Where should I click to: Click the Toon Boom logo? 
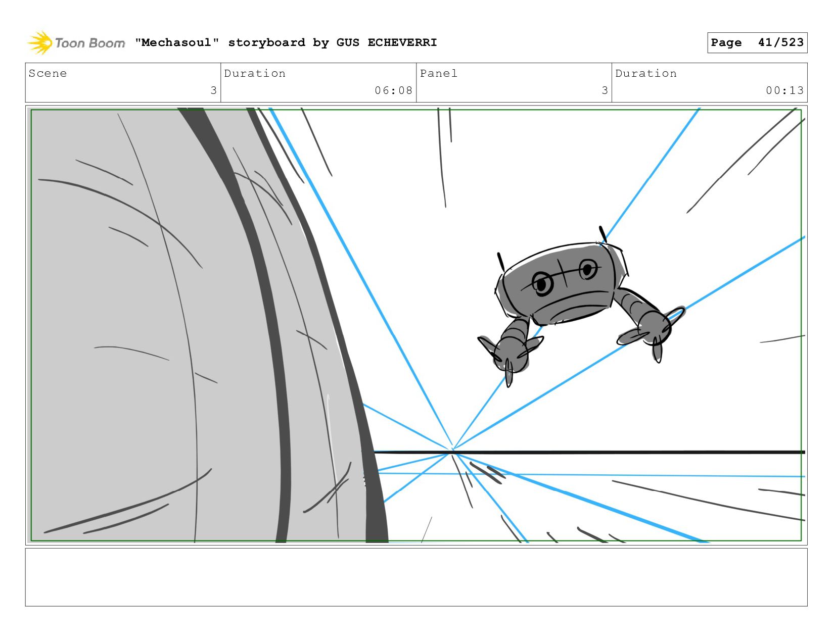76,43
